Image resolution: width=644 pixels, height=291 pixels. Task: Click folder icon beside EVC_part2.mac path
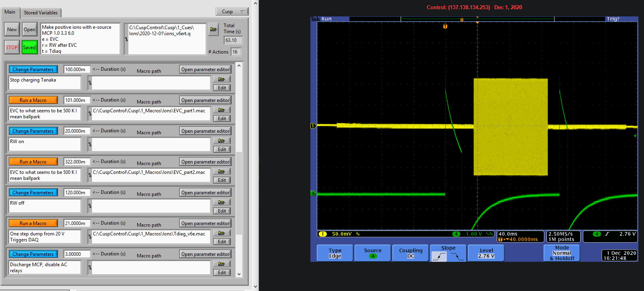pyautogui.click(x=222, y=171)
